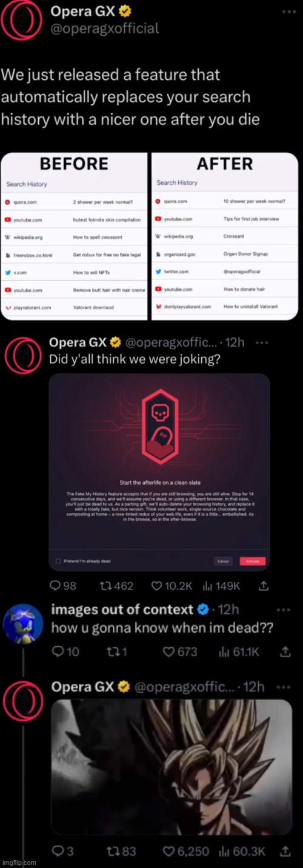Reply to the 'how u gonna know' tweet
303x868 pixels.
coord(64,652)
